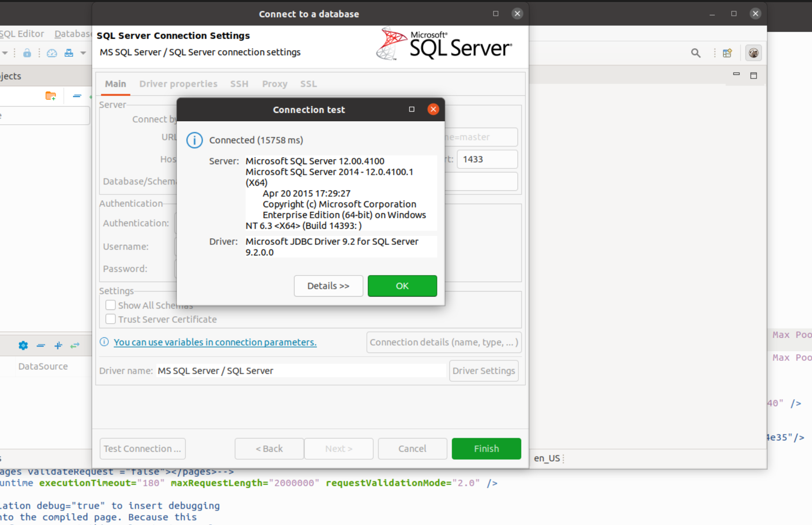Minimize the editor area panel
812x525 pixels.
point(736,74)
